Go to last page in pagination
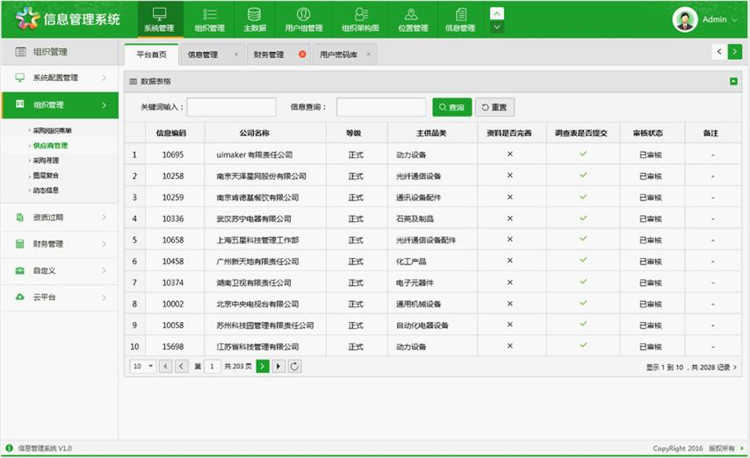Image resolution: width=750 pixels, height=458 pixels. coord(278,366)
